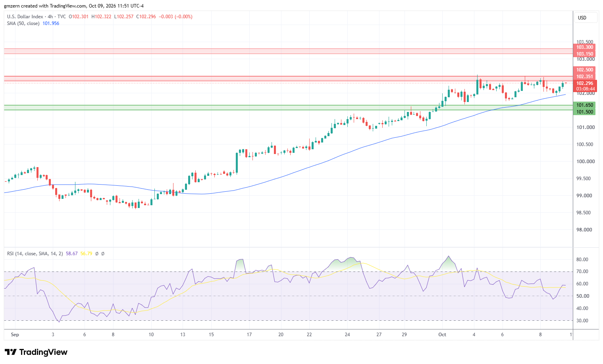This screenshot has width=603, height=364.
Task: Select the U.S. Dollar Index title
Action: (25, 17)
